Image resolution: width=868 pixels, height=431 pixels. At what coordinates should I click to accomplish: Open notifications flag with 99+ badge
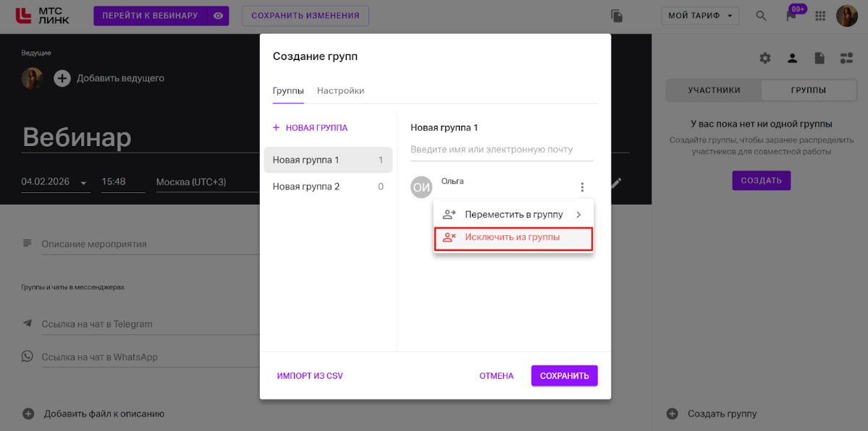(x=791, y=16)
